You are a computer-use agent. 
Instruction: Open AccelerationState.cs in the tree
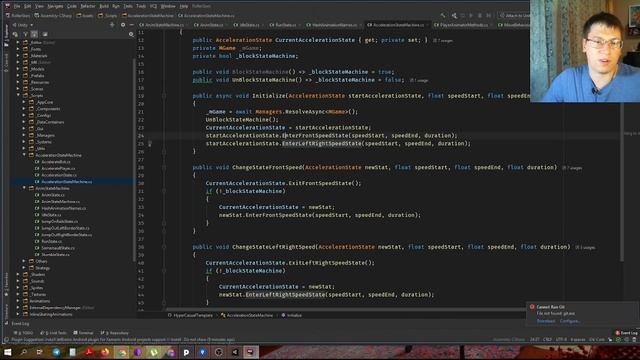click(59, 175)
